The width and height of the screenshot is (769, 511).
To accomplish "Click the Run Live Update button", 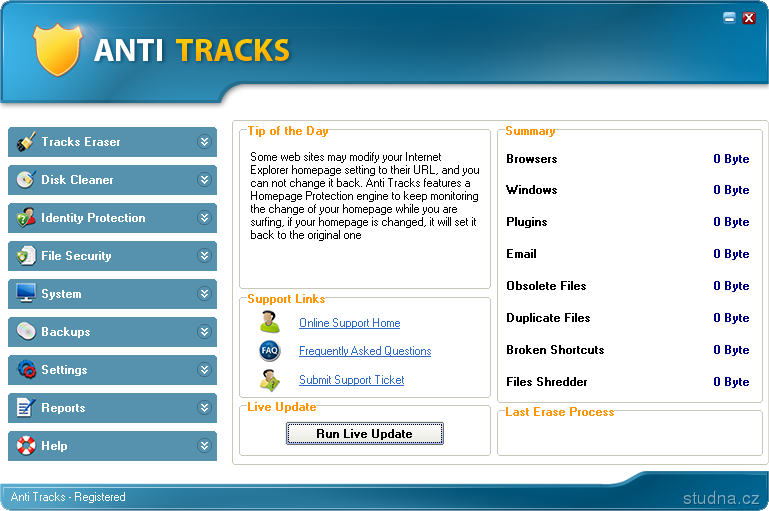I will (x=364, y=434).
